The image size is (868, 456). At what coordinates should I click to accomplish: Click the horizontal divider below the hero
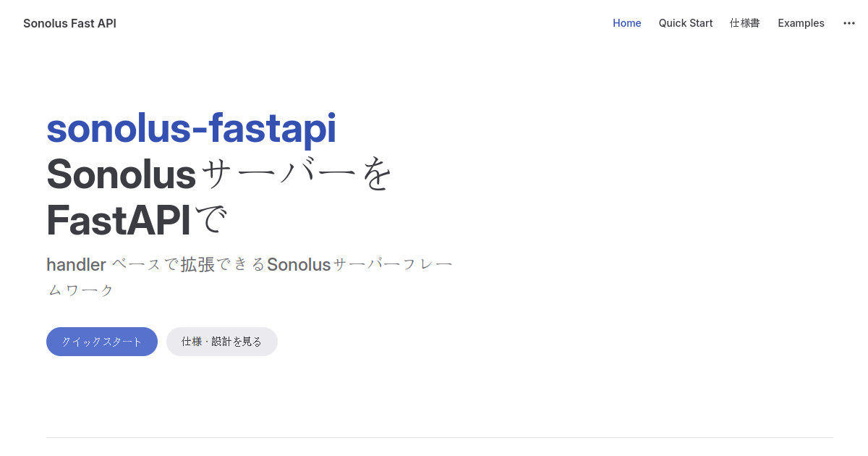click(440, 437)
